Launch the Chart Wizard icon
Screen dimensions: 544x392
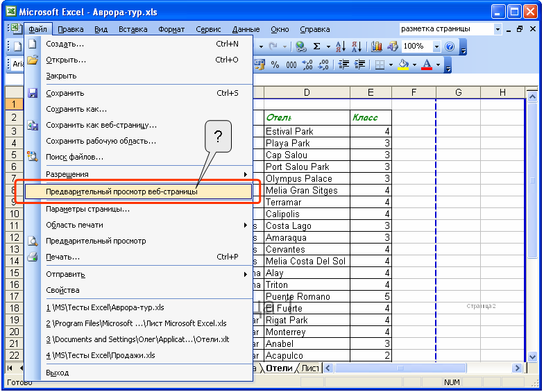tap(376, 46)
